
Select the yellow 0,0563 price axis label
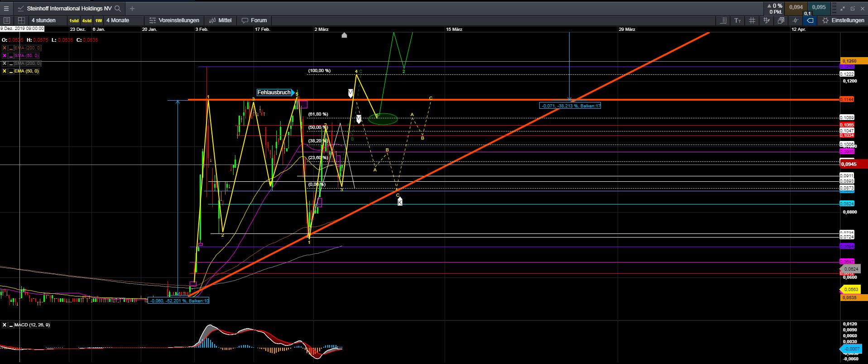tap(849, 289)
